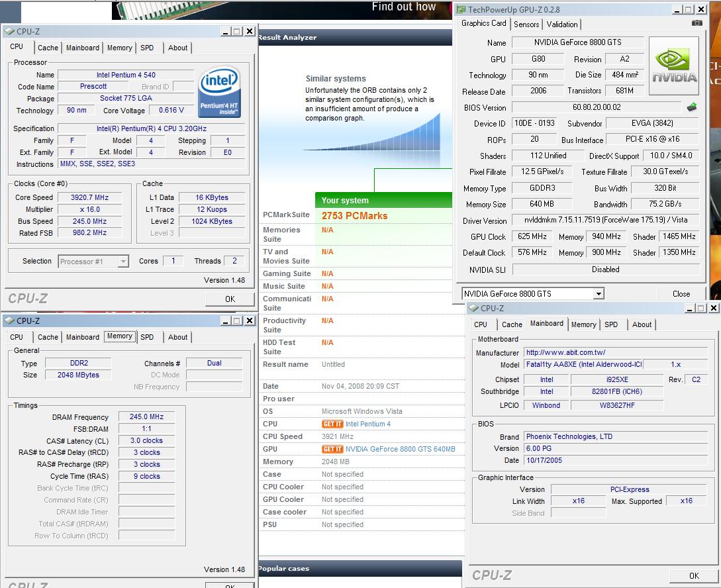Image resolution: width=721 pixels, height=588 pixels.
Task: Open the Processor #1 selection dropdown
Action: [122, 261]
